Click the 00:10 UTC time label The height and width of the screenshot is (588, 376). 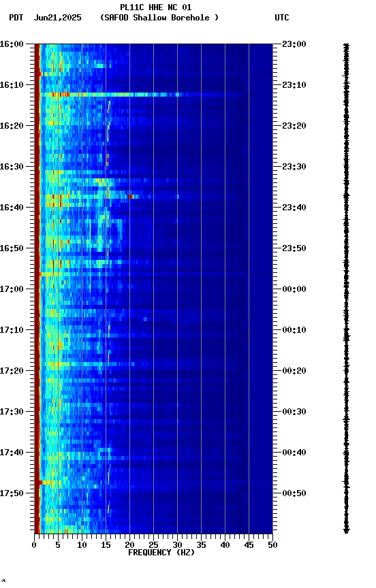click(x=294, y=330)
